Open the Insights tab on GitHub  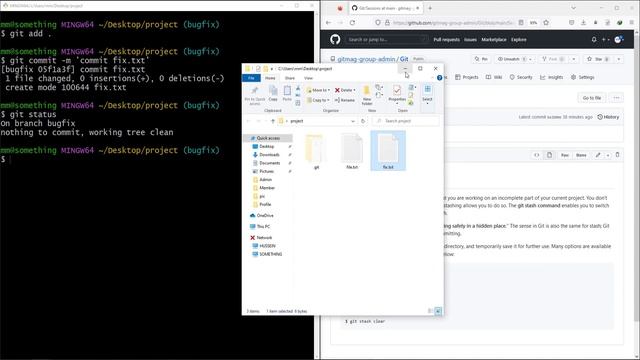point(551,77)
